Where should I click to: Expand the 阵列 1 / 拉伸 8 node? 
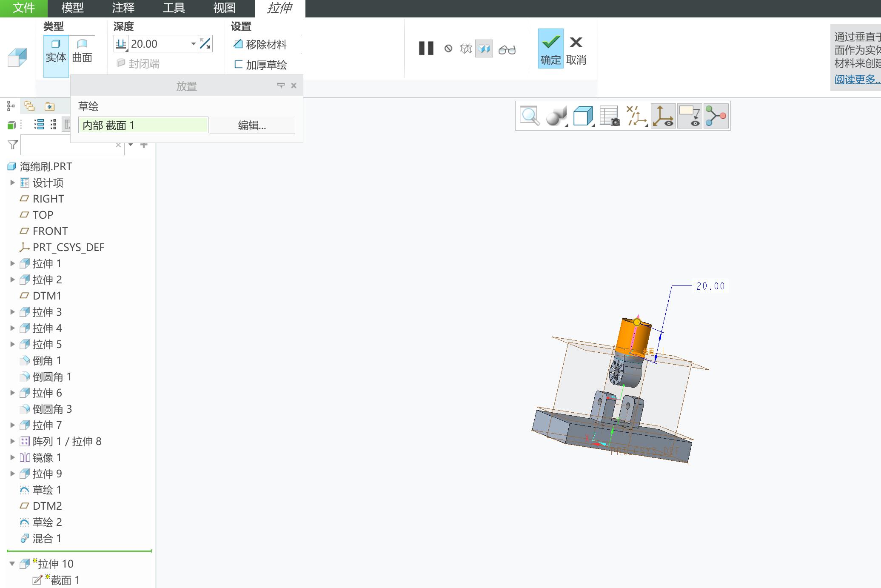(x=12, y=441)
